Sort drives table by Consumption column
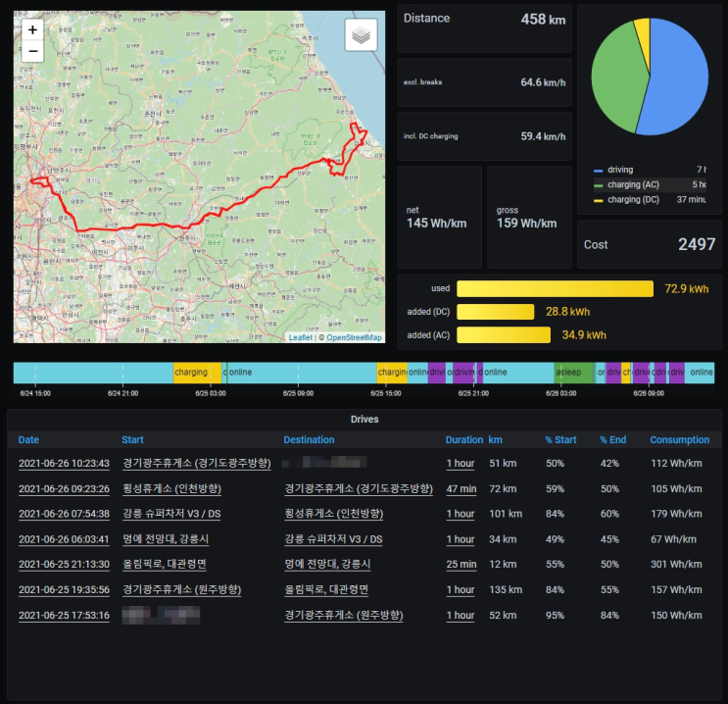The image size is (728, 704). [x=679, y=439]
